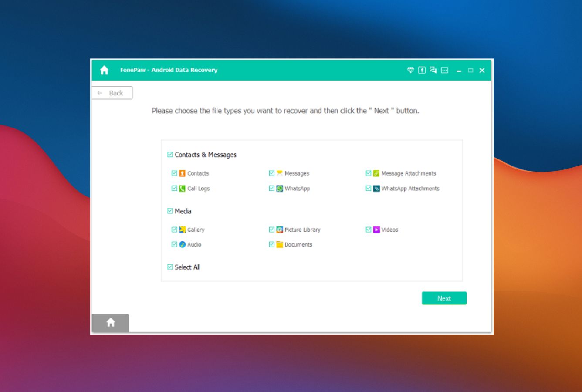The height and width of the screenshot is (392, 582).
Task: Click the Call Logs green phone icon
Action: 182,189
